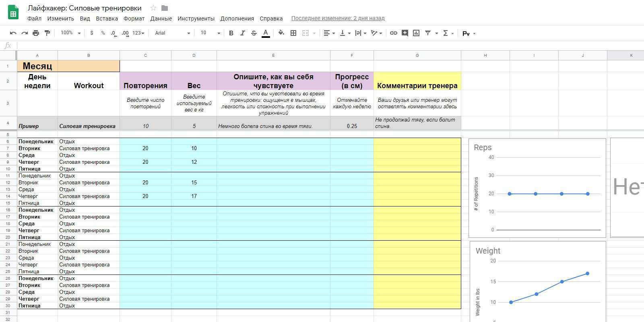Image resolution: width=644 pixels, height=322 pixels.
Task: Open the font size 10 dropdown
Action: click(x=210, y=33)
